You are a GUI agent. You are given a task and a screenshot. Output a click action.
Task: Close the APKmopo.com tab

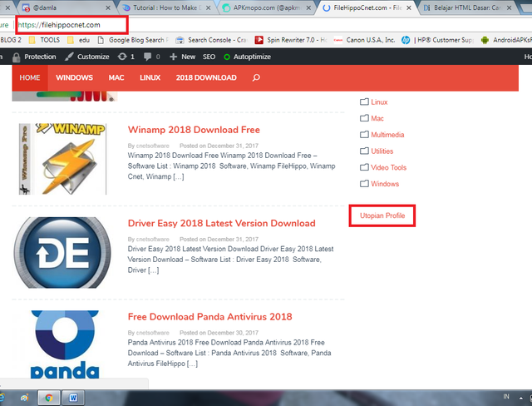pyautogui.click(x=308, y=7)
